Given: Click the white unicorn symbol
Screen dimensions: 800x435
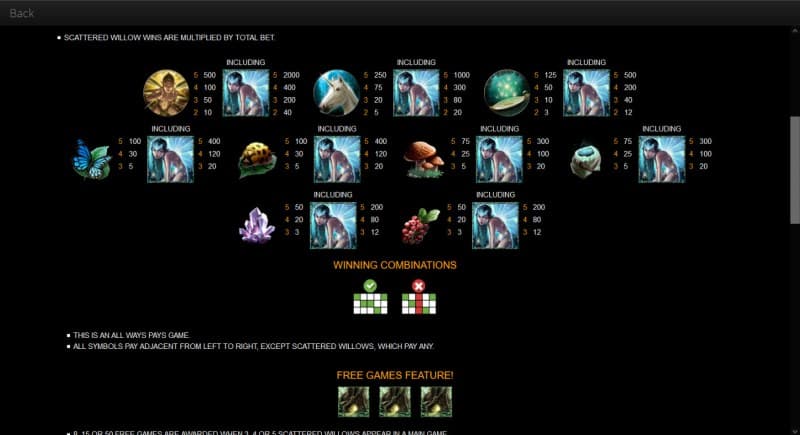Looking at the screenshot, I should (x=337, y=93).
